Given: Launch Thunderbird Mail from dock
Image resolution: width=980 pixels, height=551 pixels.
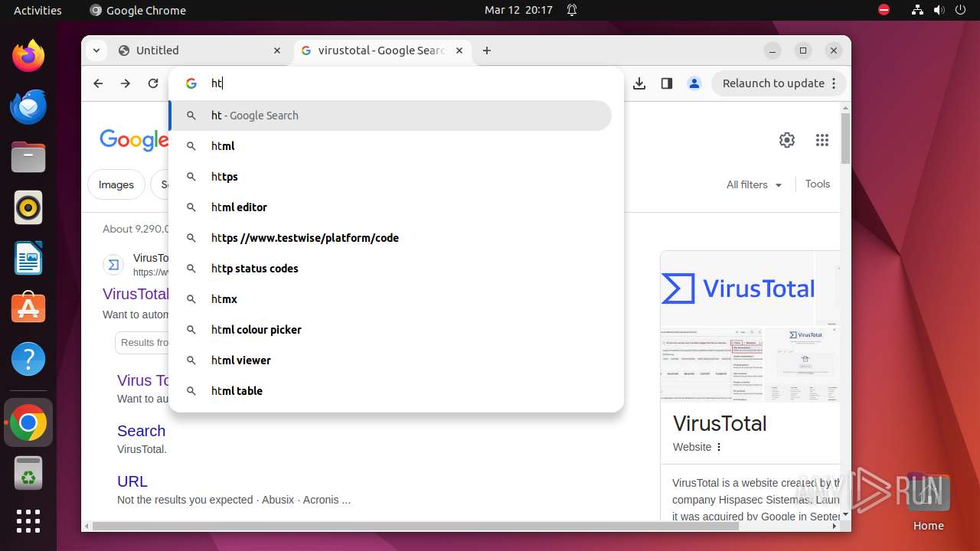Looking at the screenshot, I should tap(28, 106).
